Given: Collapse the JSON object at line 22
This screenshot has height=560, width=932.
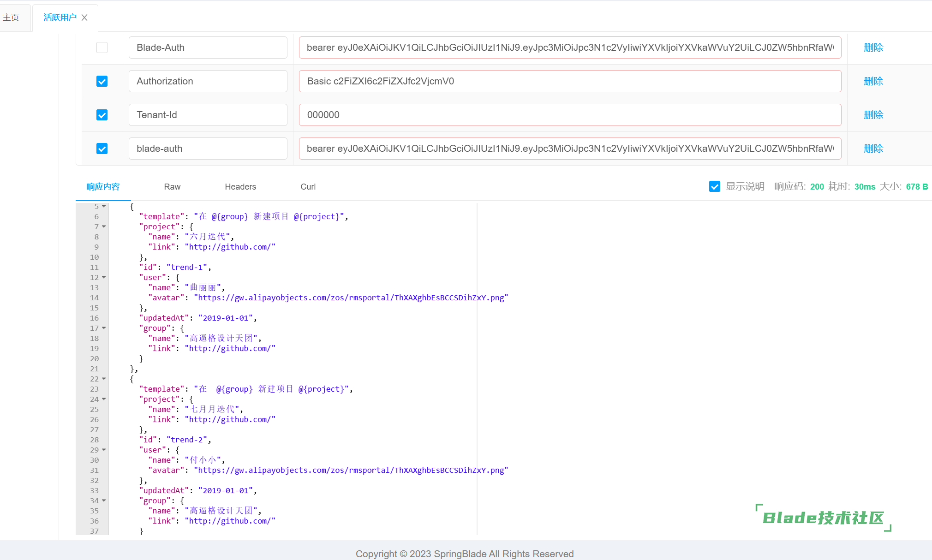Looking at the screenshot, I should coord(104,379).
